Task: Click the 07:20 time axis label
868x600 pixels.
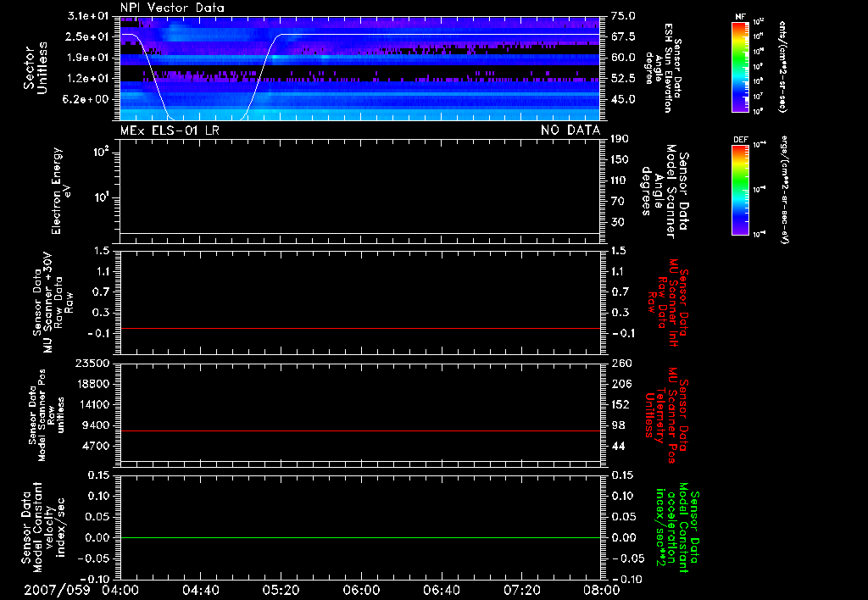Action: pyautogui.click(x=521, y=590)
